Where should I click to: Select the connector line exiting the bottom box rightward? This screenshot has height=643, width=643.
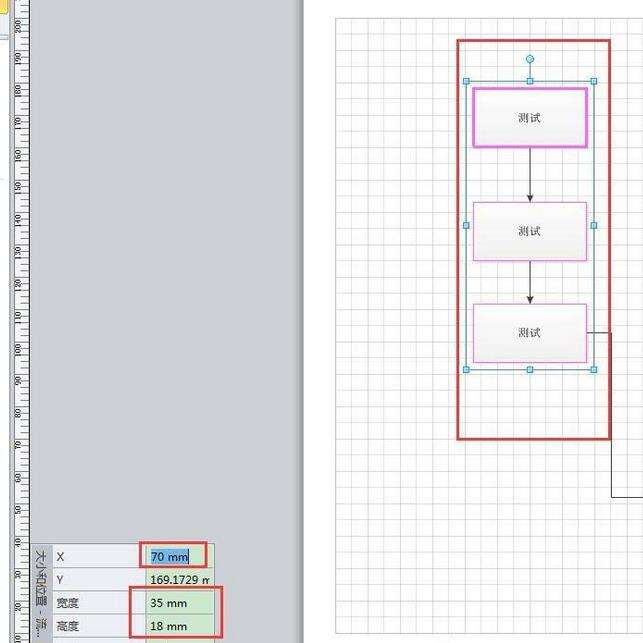click(x=611, y=414)
